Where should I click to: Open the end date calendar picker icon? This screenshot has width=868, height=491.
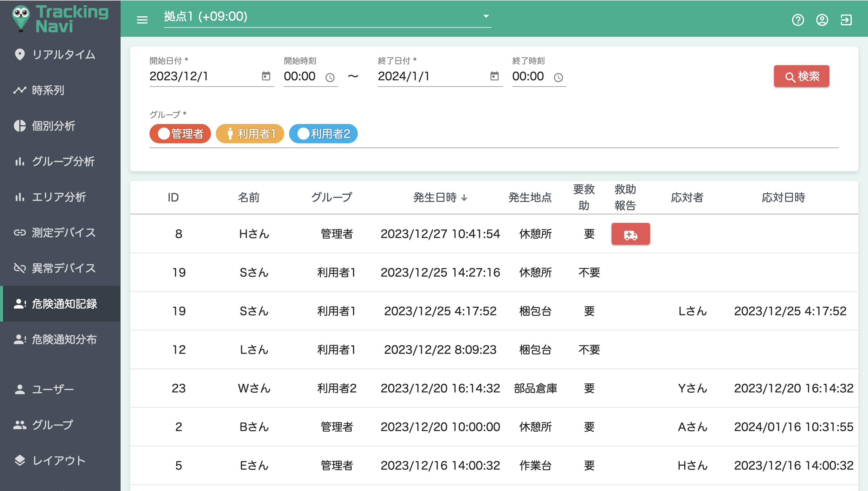(494, 76)
